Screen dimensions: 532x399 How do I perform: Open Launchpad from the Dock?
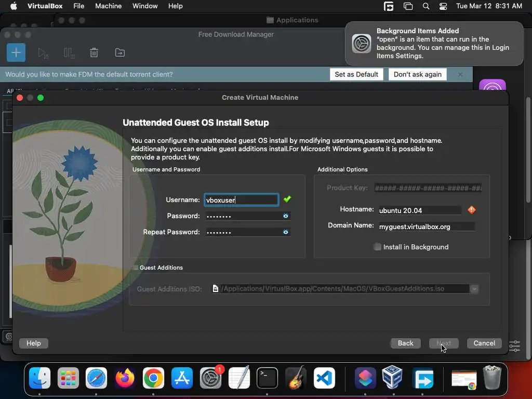pyautogui.click(x=68, y=378)
